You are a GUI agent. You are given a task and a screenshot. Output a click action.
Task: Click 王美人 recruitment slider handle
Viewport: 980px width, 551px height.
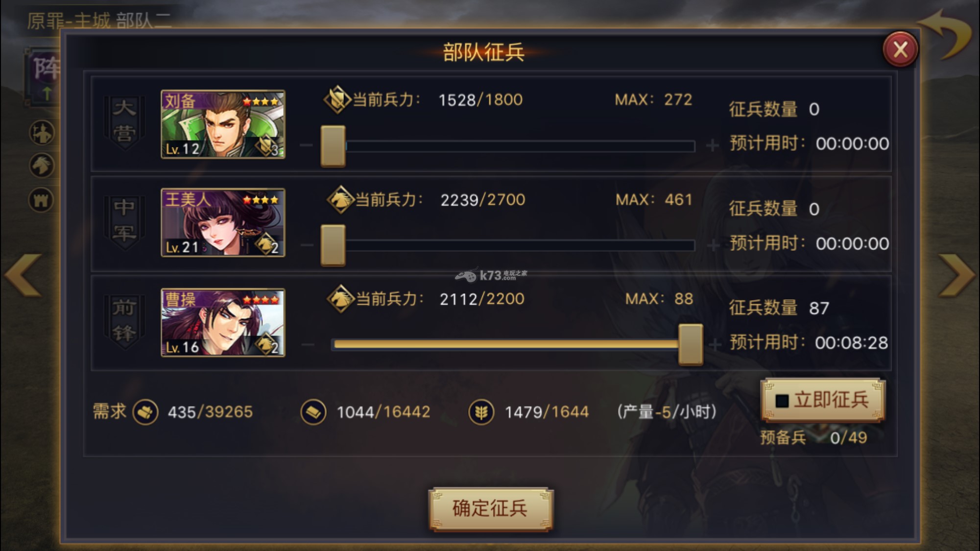tap(333, 245)
